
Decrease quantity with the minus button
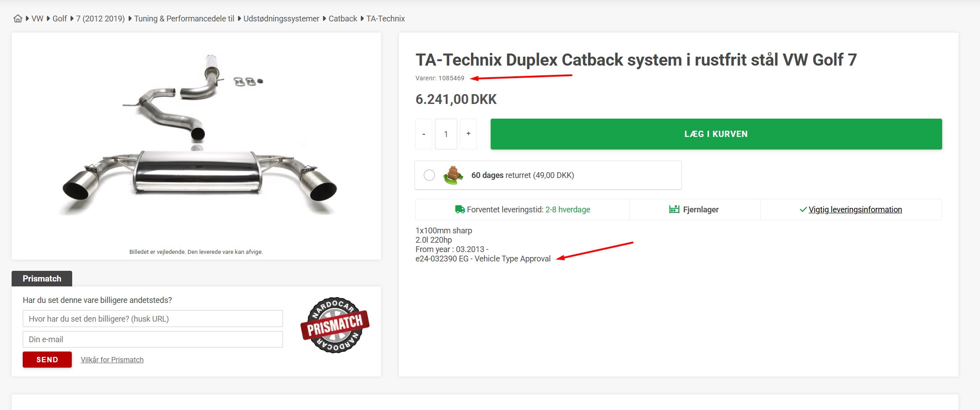tap(424, 134)
